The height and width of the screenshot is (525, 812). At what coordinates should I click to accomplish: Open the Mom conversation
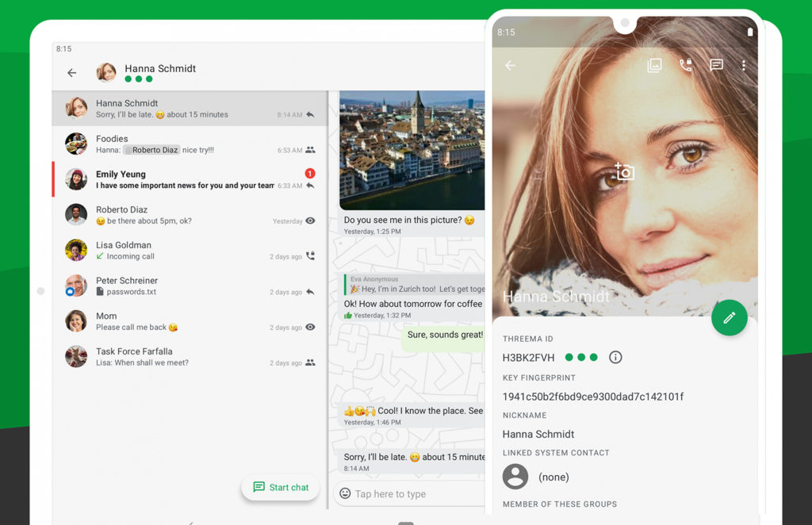(190, 321)
